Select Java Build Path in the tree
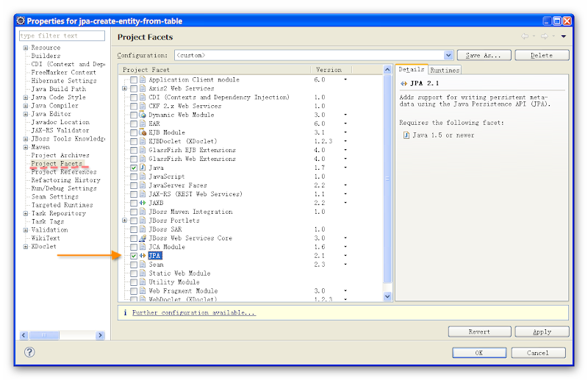 point(59,89)
